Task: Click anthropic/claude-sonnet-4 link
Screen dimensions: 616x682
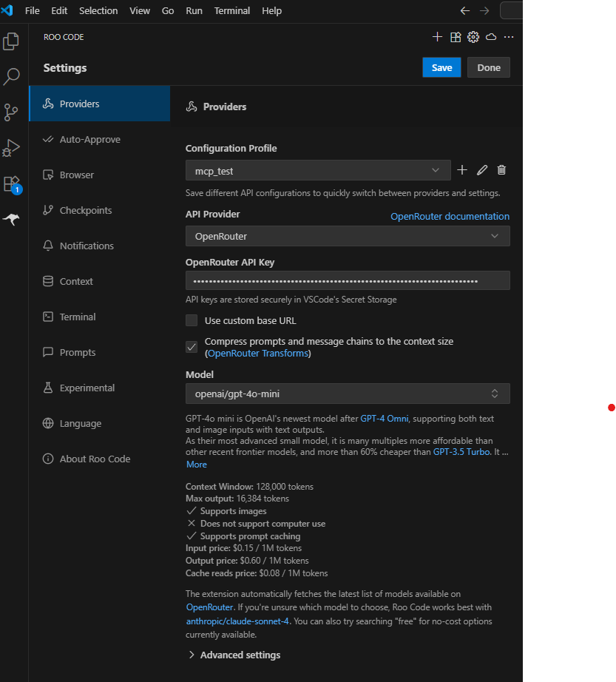Action: click(237, 621)
